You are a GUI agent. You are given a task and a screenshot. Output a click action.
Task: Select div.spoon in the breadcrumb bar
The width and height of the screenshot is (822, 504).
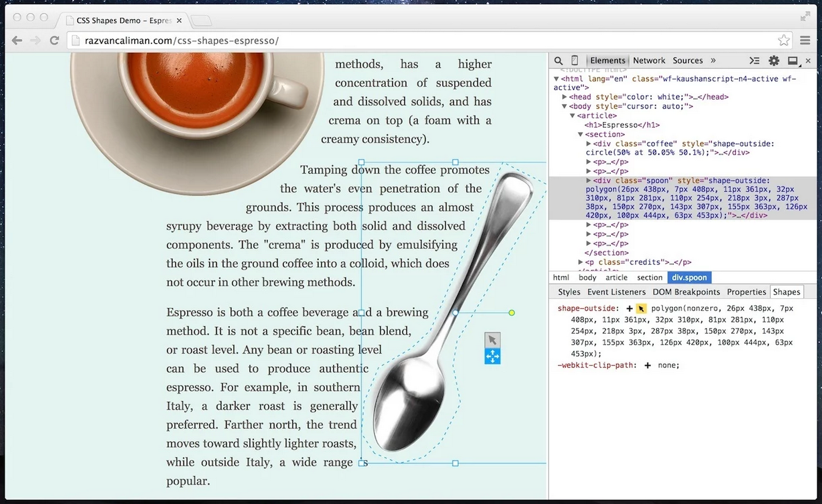pos(689,277)
